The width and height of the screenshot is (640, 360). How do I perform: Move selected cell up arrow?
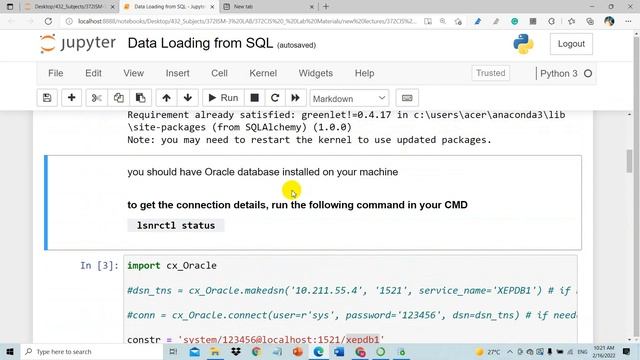click(x=166, y=98)
